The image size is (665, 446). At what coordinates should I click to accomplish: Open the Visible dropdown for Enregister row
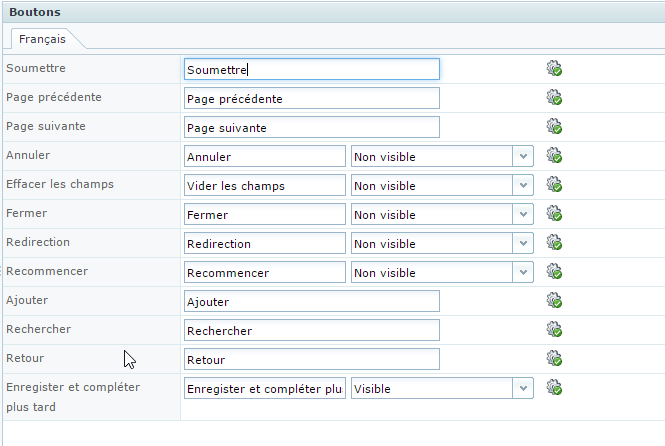(442, 388)
